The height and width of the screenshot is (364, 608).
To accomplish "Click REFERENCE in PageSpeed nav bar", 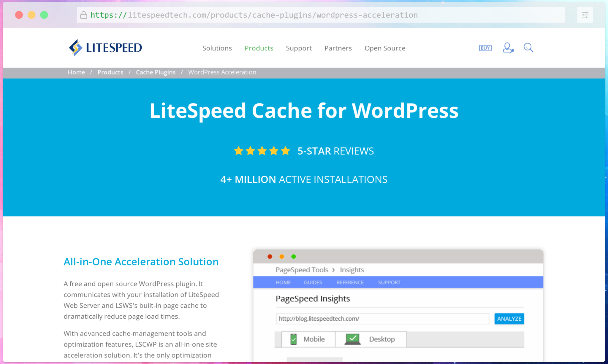I will pos(350,282).
